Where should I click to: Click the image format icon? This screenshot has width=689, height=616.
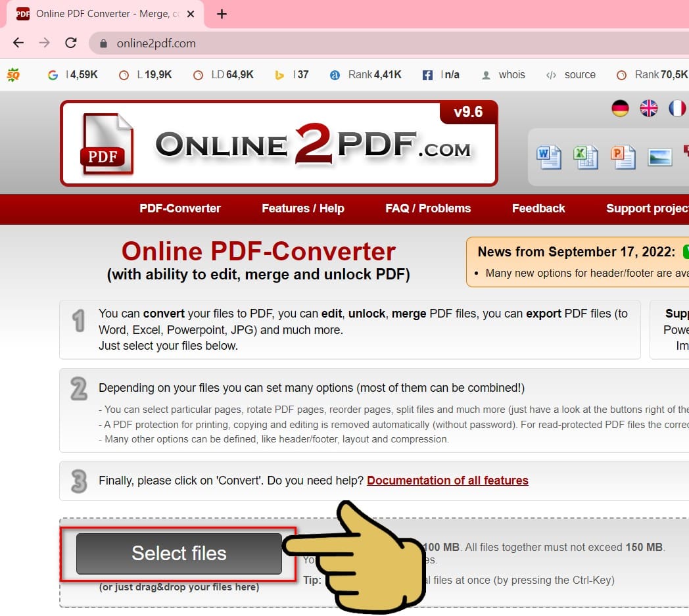pyautogui.click(x=660, y=157)
